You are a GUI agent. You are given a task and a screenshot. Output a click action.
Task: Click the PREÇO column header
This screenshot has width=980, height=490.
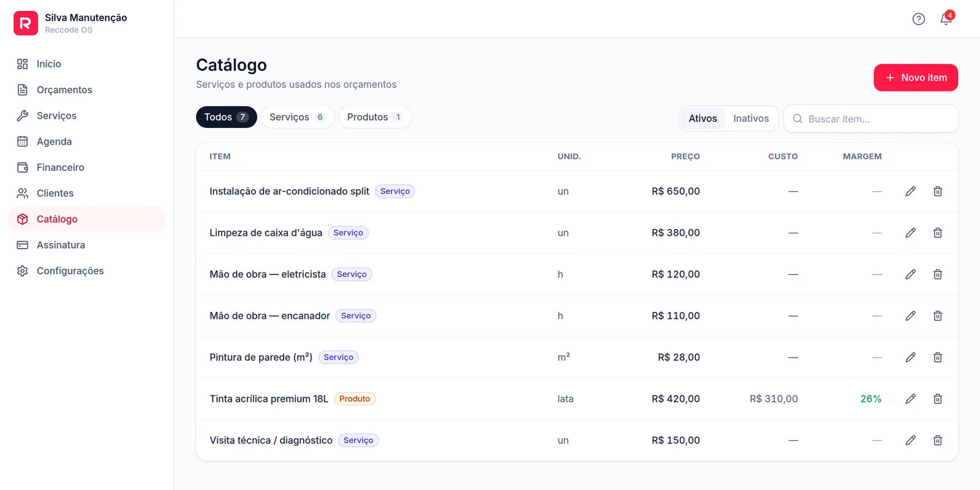(685, 157)
